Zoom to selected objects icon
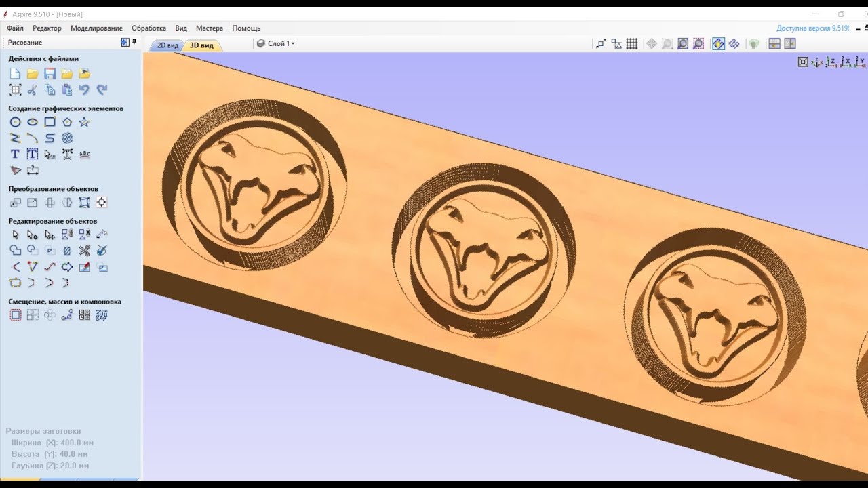Screen dimensions: 868x488 [x=698, y=43]
